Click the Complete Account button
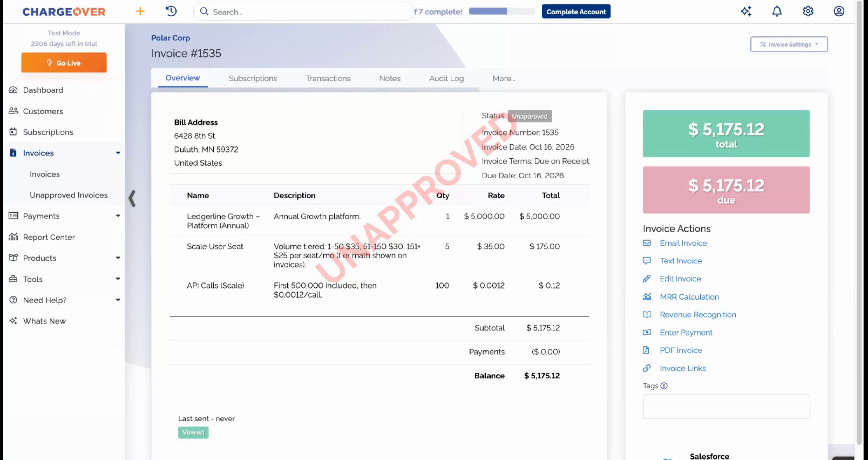 pos(576,12)
